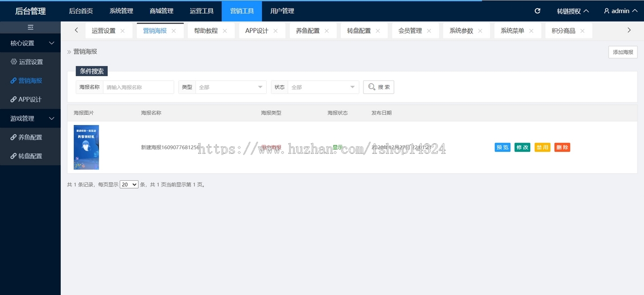Open the 转链授权 dropdown menu

coord(573,11)
